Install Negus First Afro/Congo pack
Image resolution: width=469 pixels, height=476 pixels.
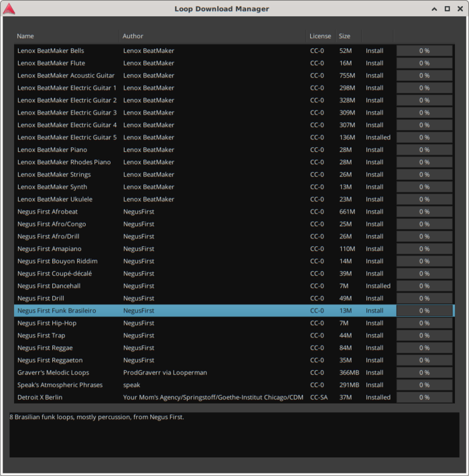click(375, 224)
